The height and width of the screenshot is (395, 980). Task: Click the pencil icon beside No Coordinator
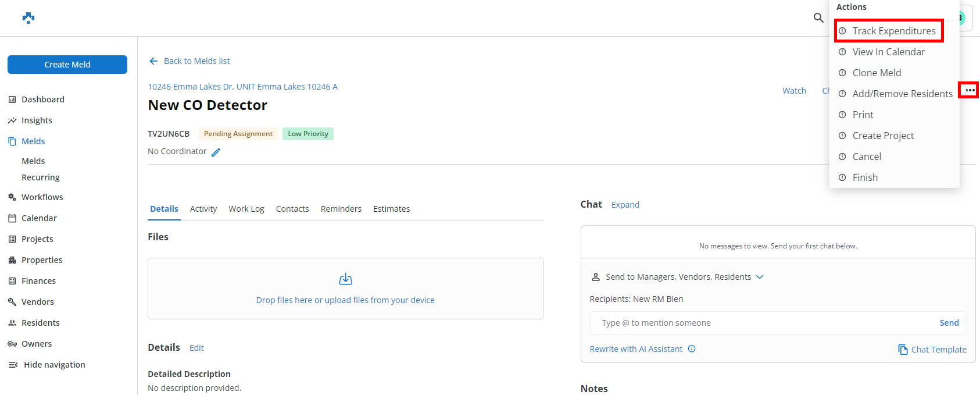click(x=216, y=152)
